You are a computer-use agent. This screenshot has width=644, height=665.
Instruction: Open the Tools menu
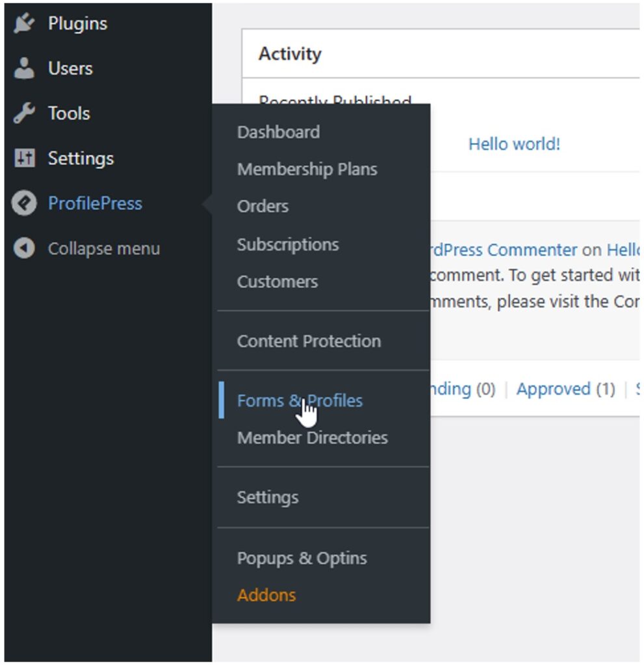(69, 113)
